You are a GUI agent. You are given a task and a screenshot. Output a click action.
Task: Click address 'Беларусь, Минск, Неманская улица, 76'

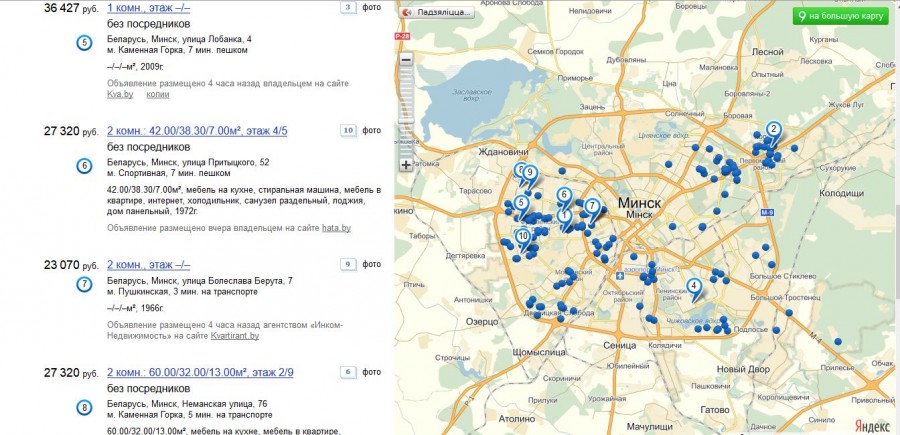point(187,403)
